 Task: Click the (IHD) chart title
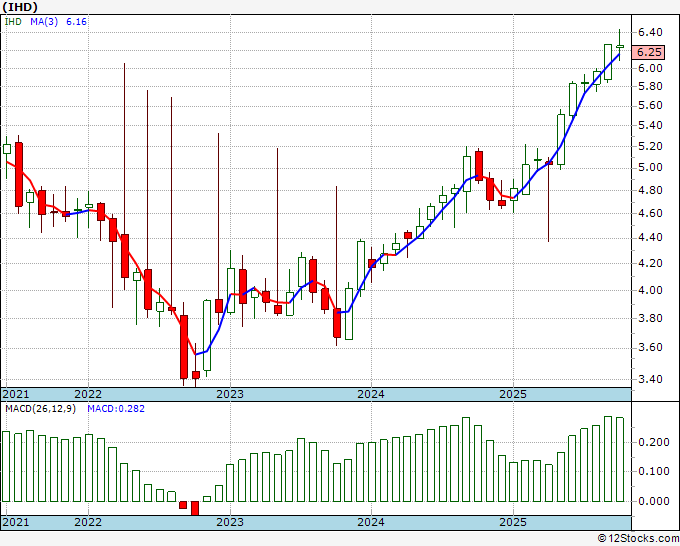pos(20,7)
